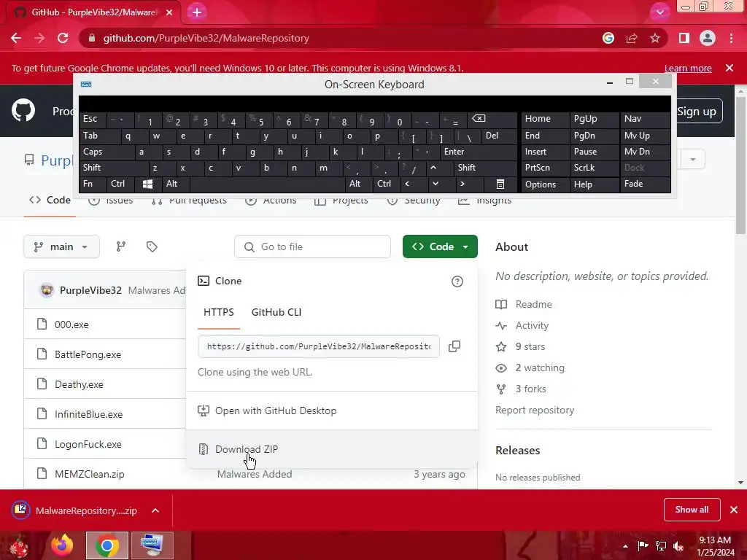View tags icon in repository toolbar

tap(152, 246)
